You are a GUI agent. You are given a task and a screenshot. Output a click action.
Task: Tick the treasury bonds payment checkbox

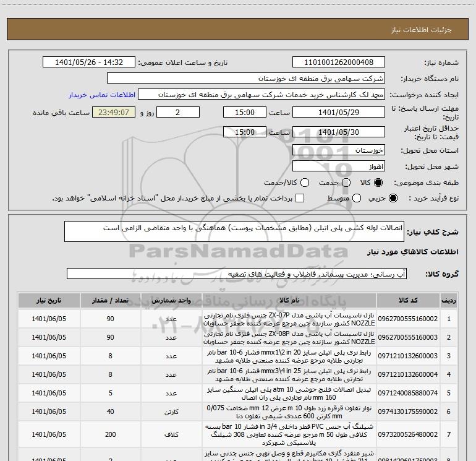300,198
